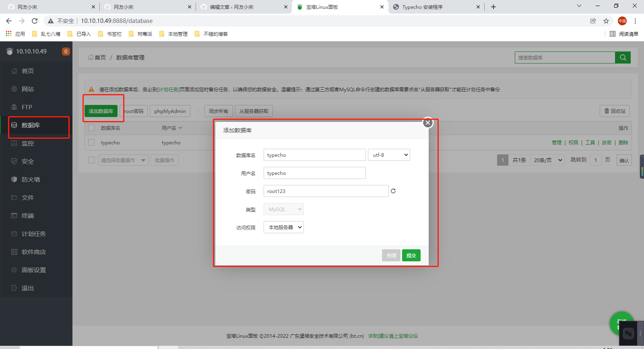Open phpMyAdmin button
This screenshot has width=644, height=349.
point(170,111)
